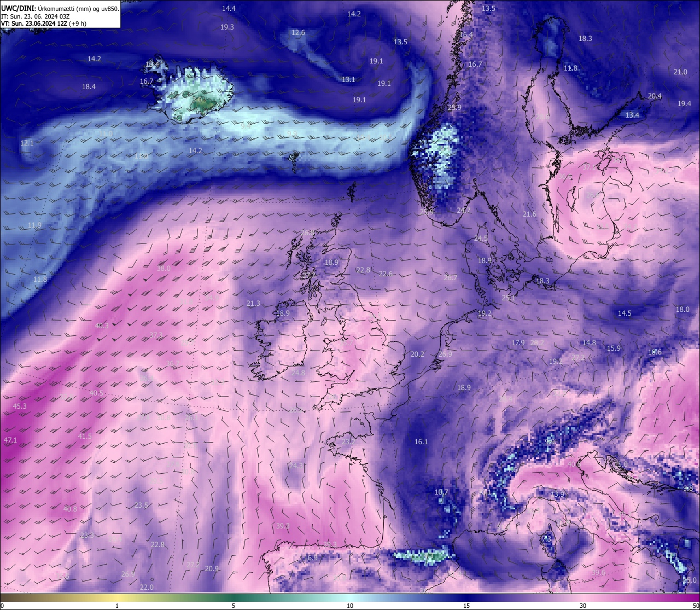Select the 47.1 value on the map
The width and height of the screenshot is (700, 610).
pyautogui.click(x=10, y=440)
